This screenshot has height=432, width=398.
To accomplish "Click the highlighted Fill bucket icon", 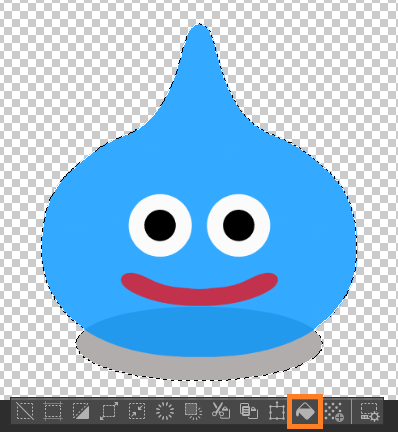I will (305, 412).
